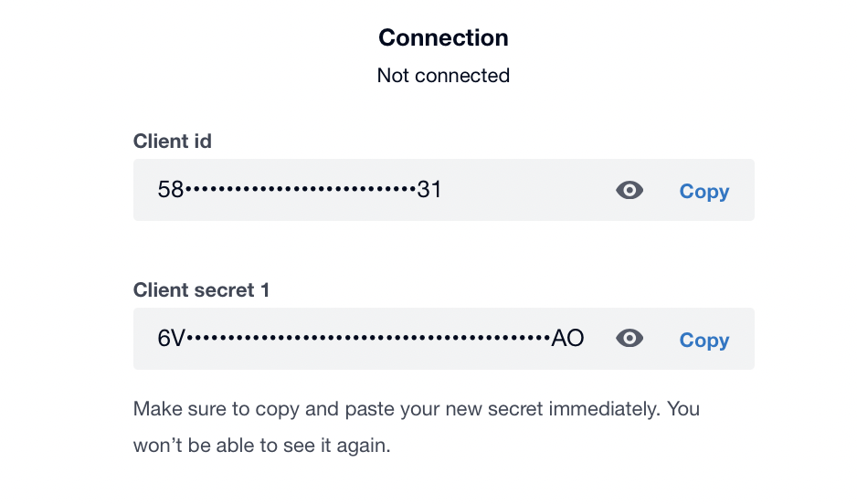The image size is (857, 504).
Task: Click the Client secret 1 label
Action: pyautogui.click(x=201, y=290)
